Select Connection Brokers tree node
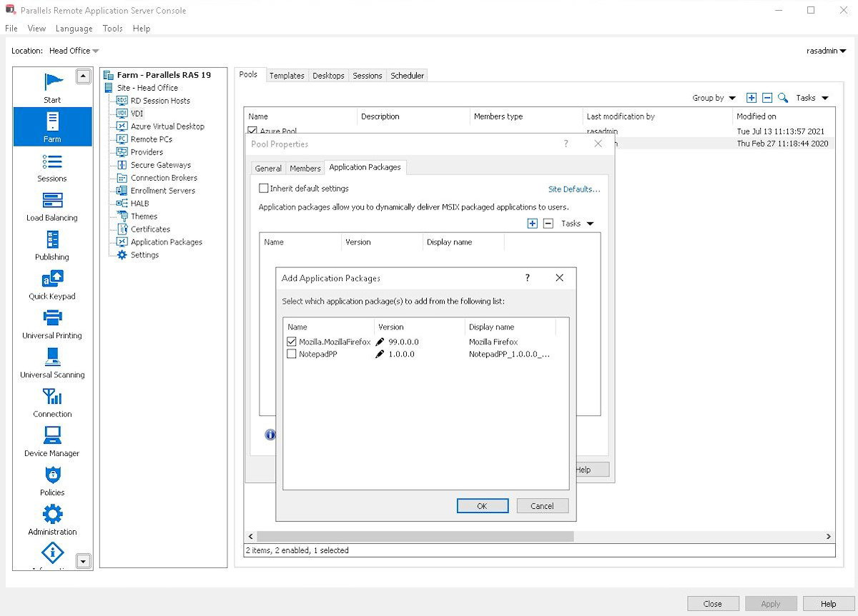858x616 pixels. [163, 178]
